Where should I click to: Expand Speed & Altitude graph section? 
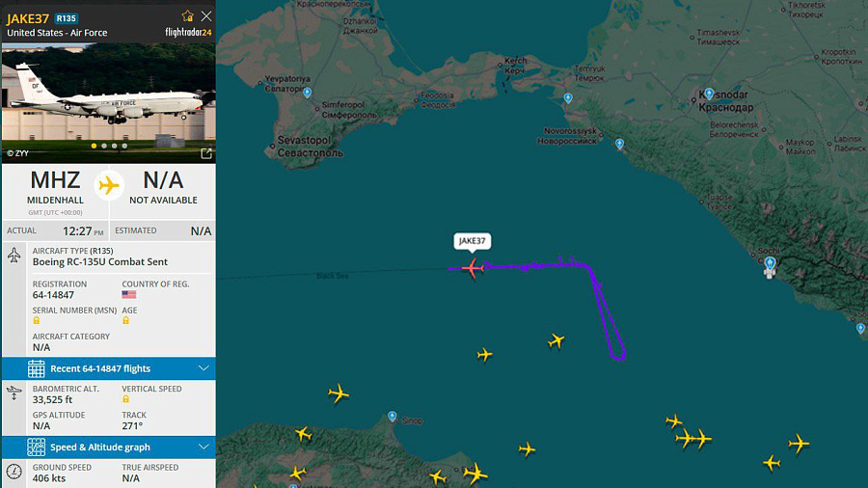point(108,447)
